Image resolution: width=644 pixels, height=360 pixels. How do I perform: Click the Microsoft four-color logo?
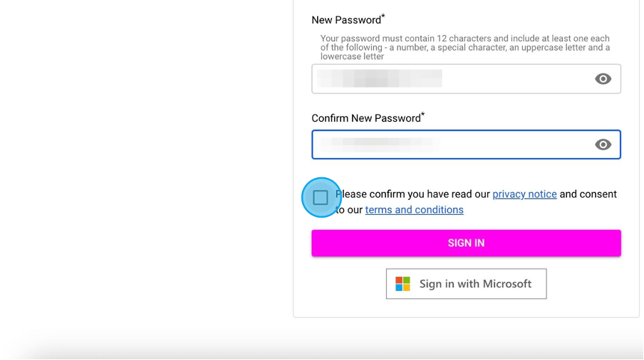click(402, 284)
